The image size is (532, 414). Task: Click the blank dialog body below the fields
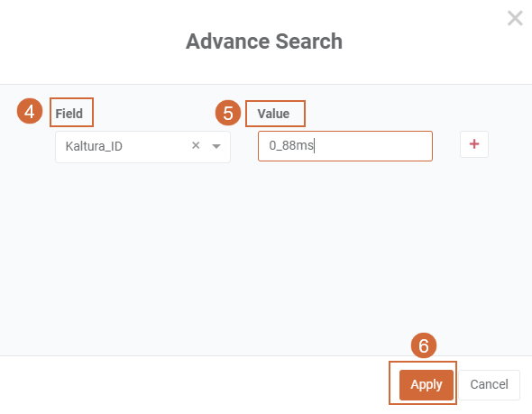tap(266, 258)
